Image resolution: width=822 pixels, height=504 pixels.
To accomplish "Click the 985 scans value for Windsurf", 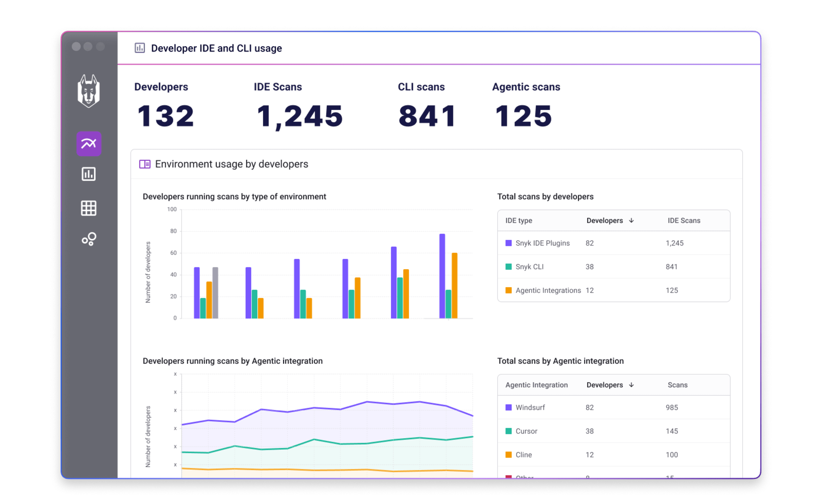I will 672,408.
